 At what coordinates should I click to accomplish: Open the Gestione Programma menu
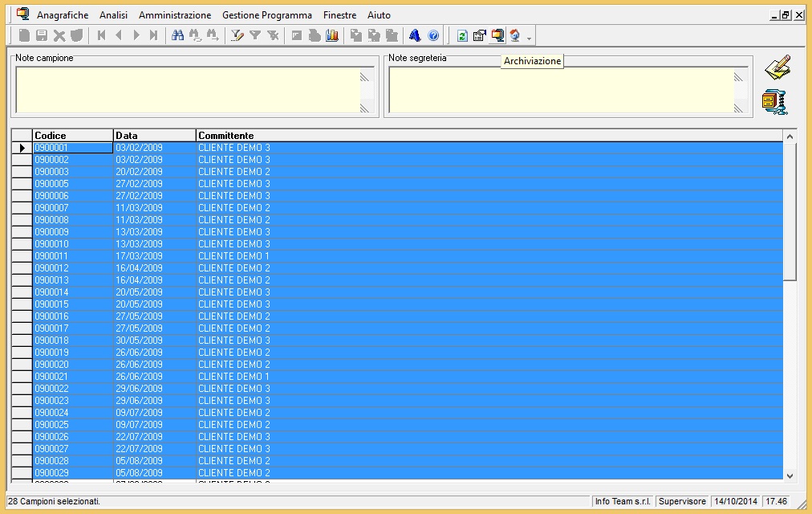click(x=267, y=15)
